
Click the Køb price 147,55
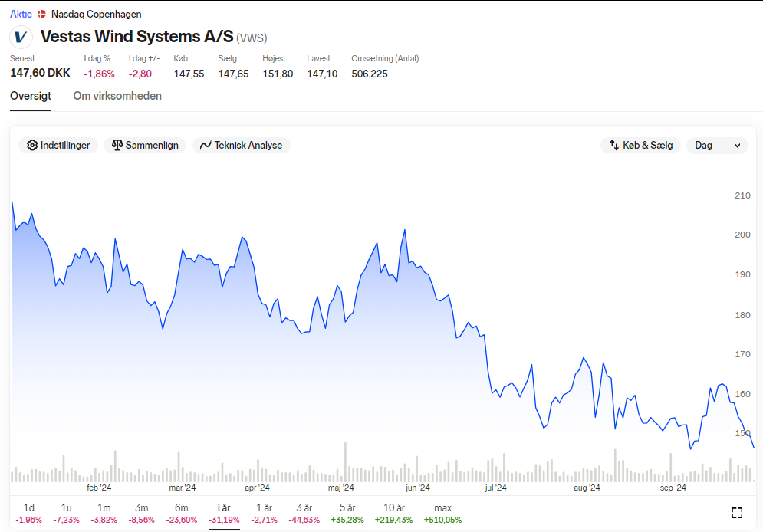pos(189,74)
